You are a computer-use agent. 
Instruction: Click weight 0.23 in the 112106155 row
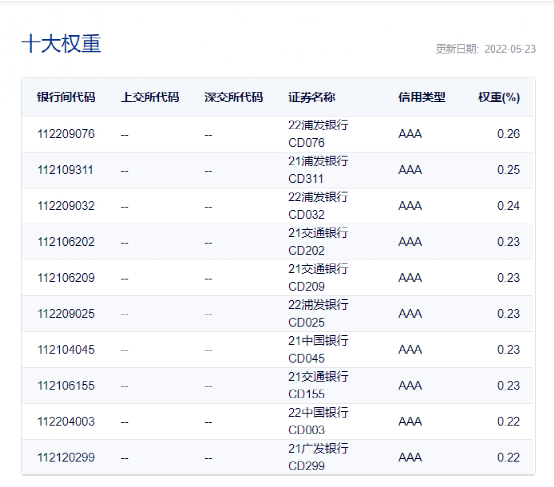(508, 386)
